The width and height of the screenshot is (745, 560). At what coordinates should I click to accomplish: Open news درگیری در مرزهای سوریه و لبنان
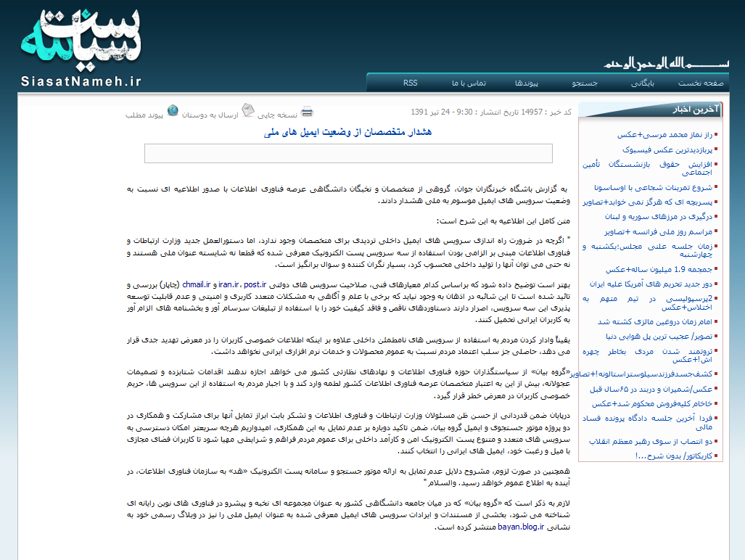click(659, 217)
